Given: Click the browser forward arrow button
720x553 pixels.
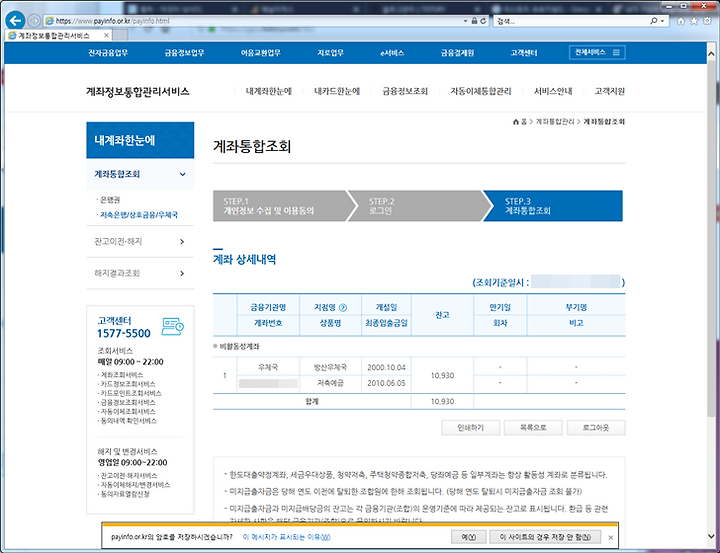Looking at the screenshot, I should point(34,21).
